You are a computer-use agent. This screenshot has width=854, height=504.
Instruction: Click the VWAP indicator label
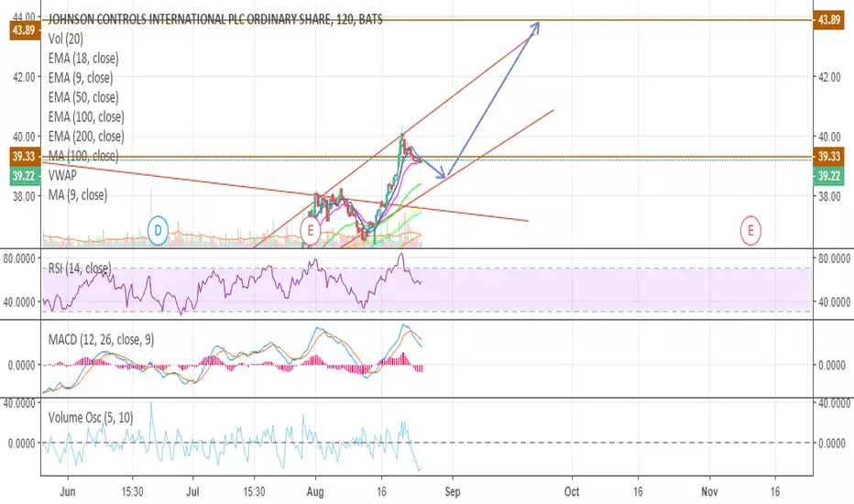click(62, 175)
